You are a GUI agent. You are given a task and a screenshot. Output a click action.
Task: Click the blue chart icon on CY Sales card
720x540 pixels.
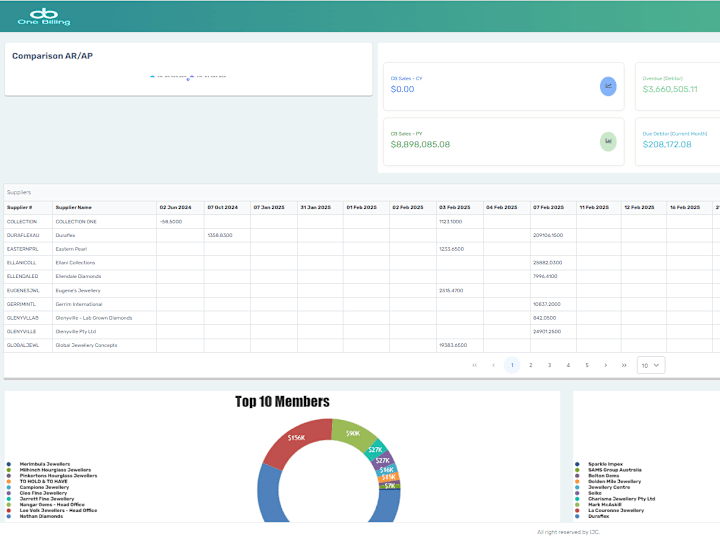pos(608,86)
